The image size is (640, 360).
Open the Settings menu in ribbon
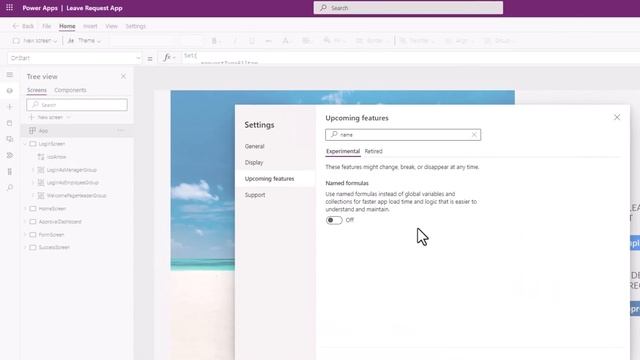click(136, 26)
